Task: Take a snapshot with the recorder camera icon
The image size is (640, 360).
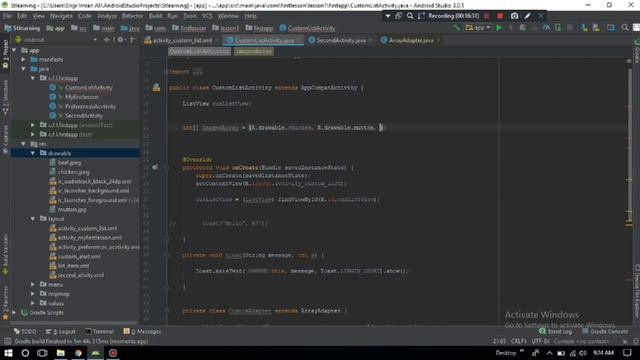Action: (x=514, y=16)
